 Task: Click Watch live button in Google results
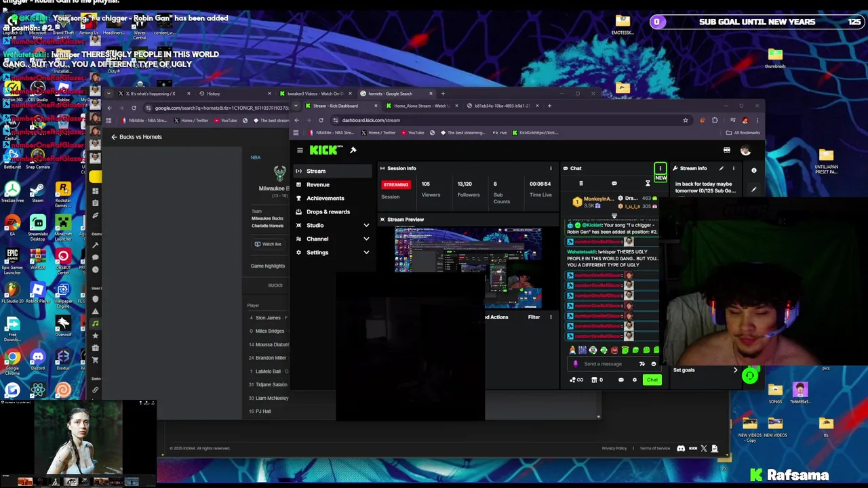click(268, 244)
